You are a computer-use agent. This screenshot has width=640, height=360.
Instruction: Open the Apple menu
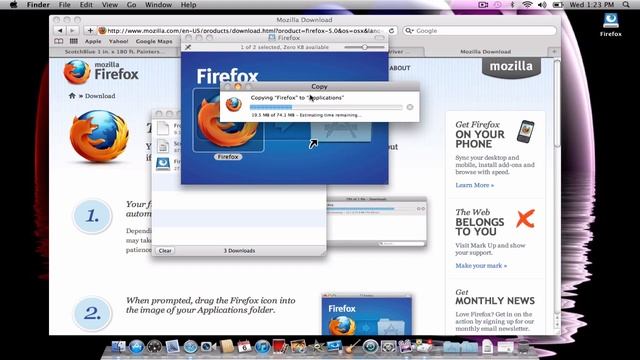13,5
